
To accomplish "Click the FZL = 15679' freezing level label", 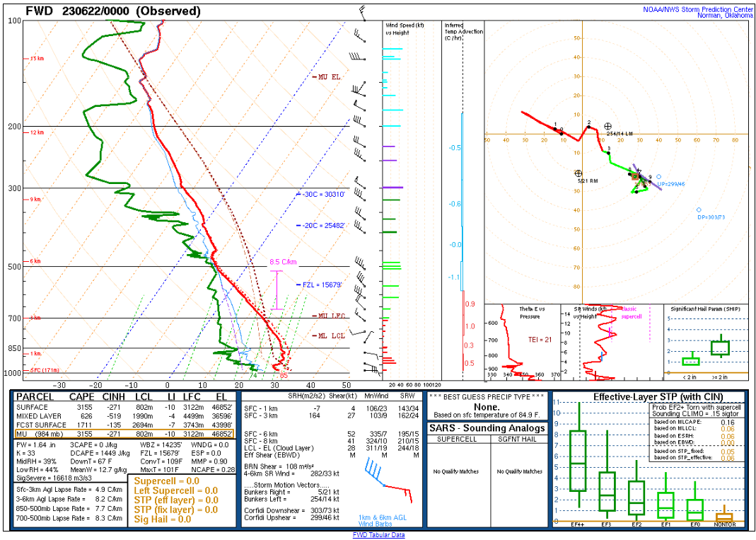I will [322, 285].
